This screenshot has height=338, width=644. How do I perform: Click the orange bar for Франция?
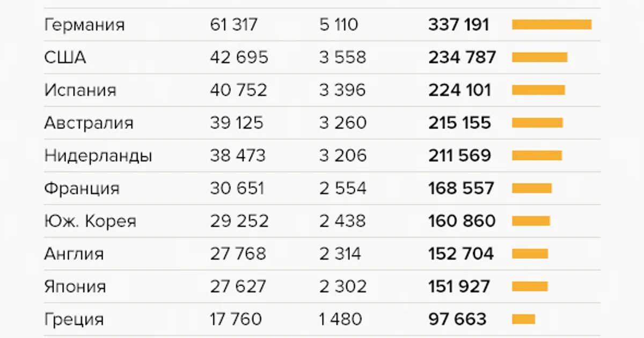[532, 188]
